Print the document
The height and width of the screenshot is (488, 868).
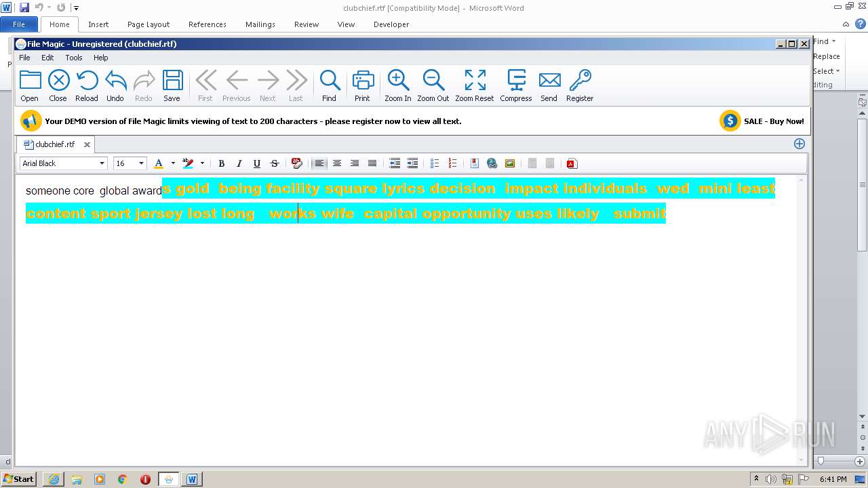363,86
